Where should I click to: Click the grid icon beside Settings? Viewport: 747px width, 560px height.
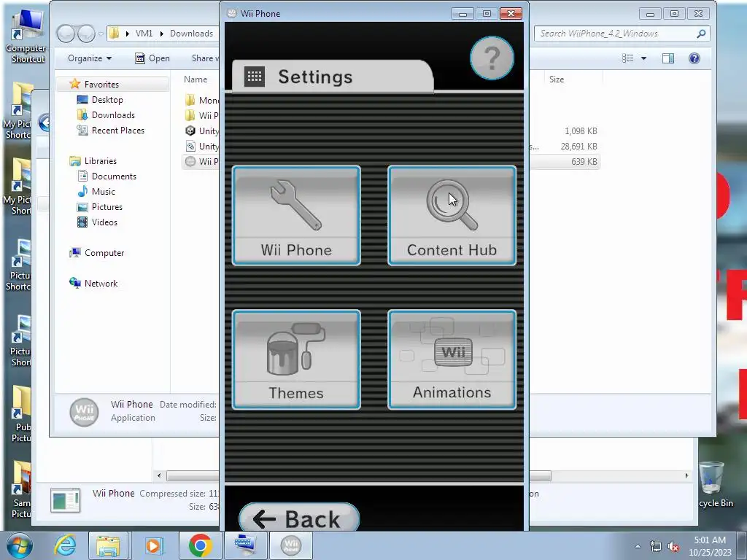pos(255,76)
